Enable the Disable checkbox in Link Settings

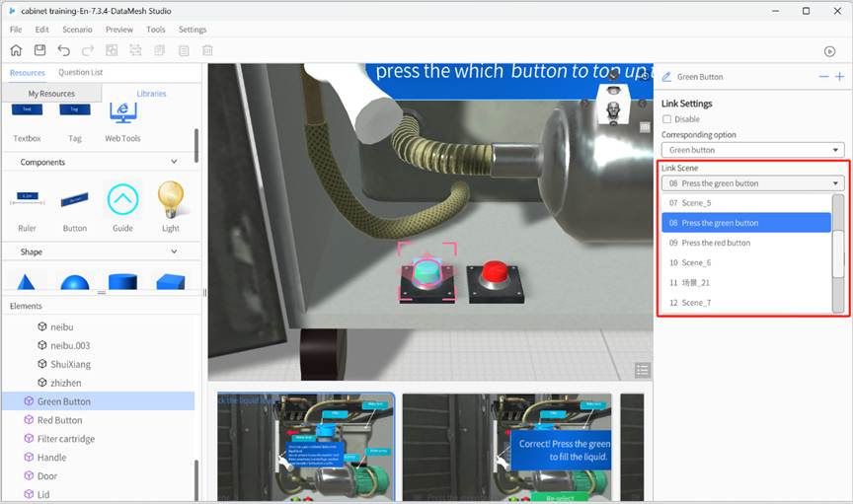667,119
